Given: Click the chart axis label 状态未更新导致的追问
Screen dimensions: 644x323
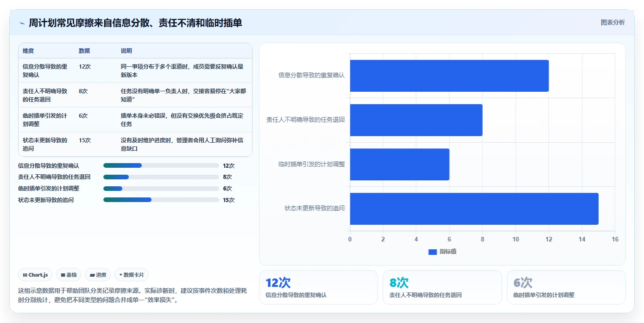Looking at the screenshot, I should (315, 209).
